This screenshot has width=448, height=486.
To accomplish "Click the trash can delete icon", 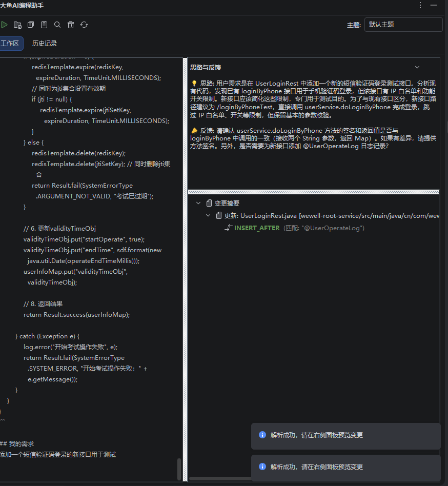I will coord(71,25).
